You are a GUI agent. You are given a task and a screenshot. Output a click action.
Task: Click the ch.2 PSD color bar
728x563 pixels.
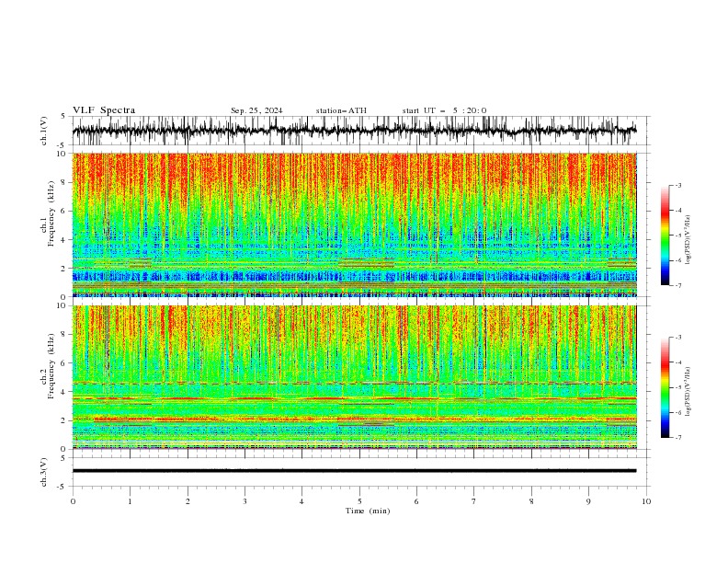(x=665, y=387)
